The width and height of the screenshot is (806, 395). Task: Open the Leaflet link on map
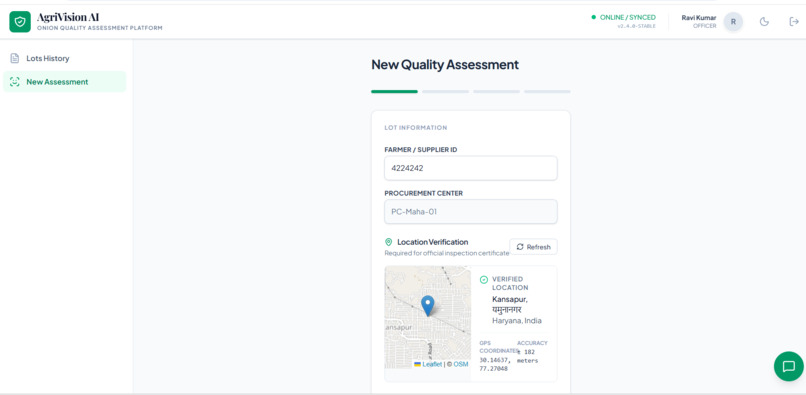click(428, 364)
